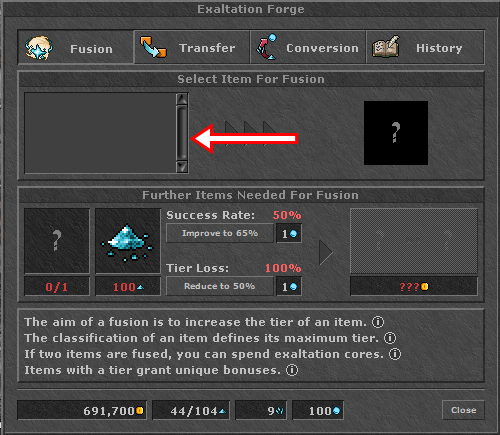Screen dimensions: 500x435
Task: Close the Exaltation Forge window
Action: [x=463, y=410]
